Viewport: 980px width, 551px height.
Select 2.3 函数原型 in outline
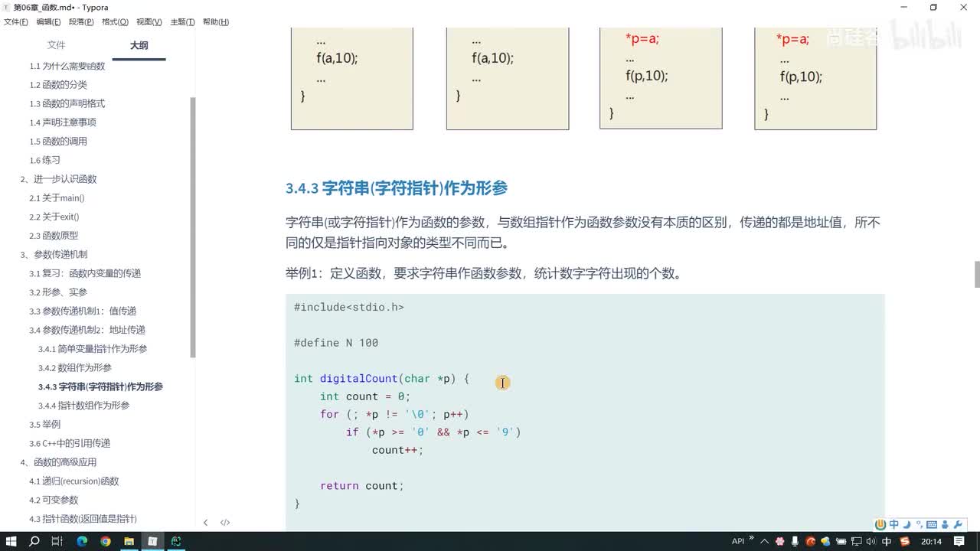pos(54,236)
